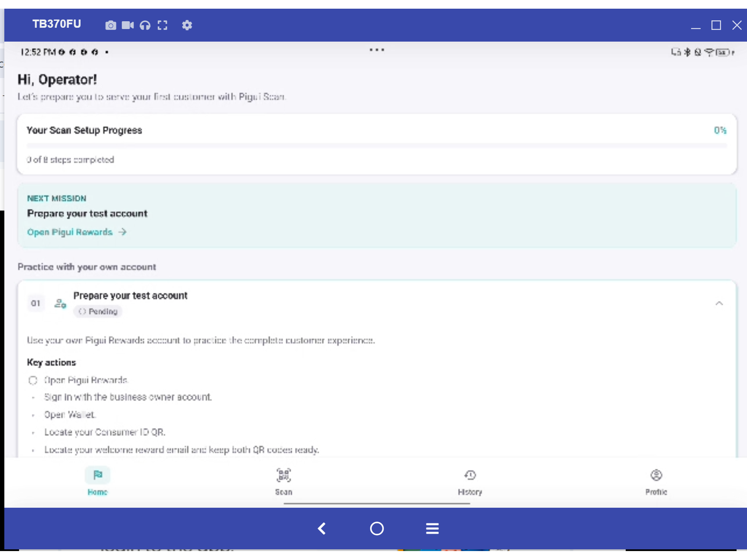Check the Open Pigui Rewards key action
This screenshot has height=560, width=747.
click(33, 380)
